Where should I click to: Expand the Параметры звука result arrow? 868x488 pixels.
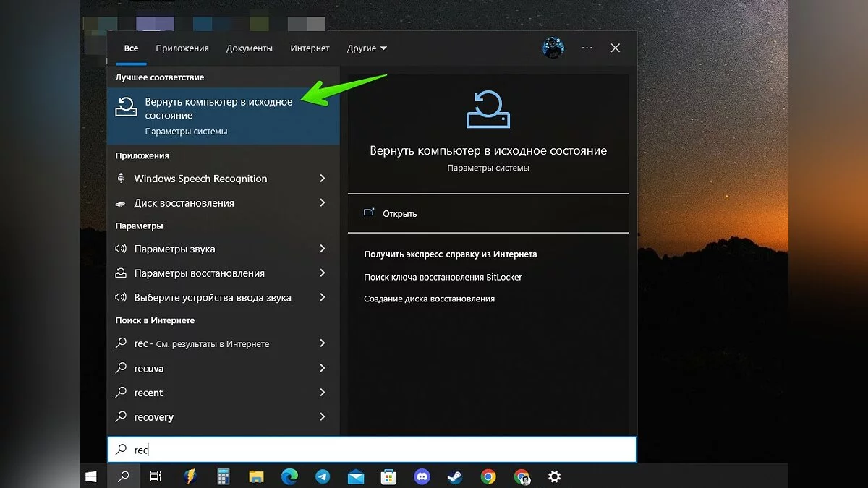coord(322,249)
